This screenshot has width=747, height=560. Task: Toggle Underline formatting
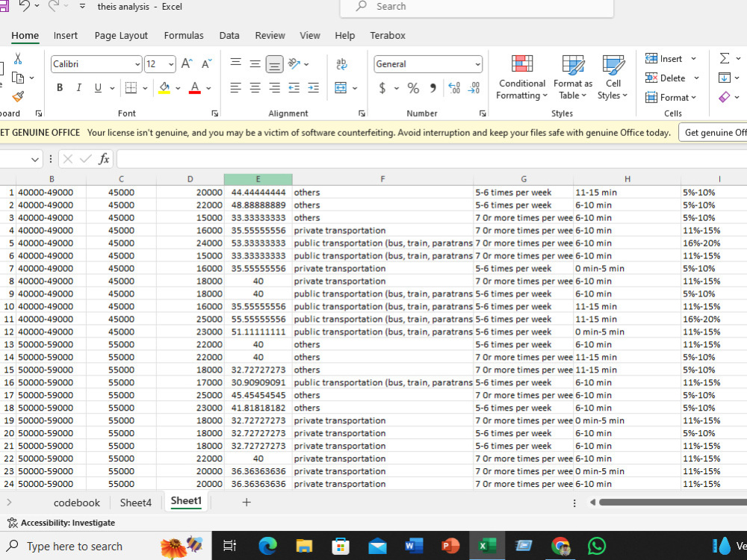tap(98, 87)
